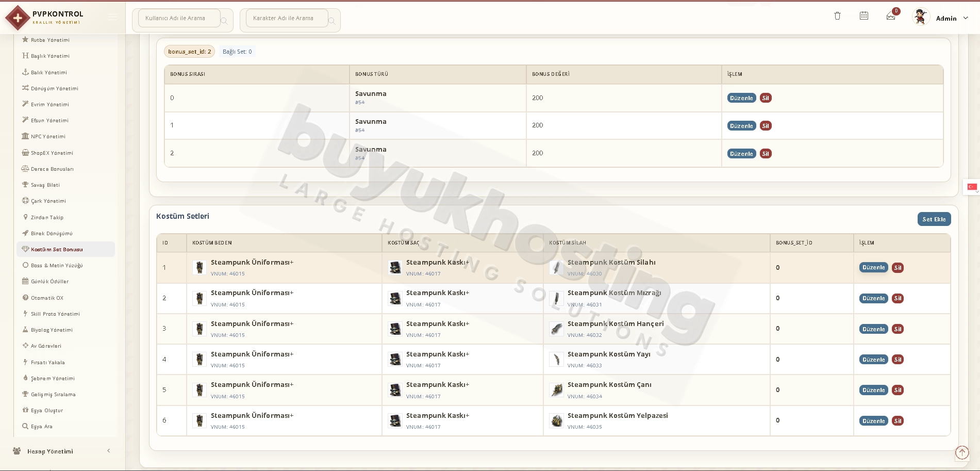Expand the Admin user dropdown
Image resolution: width=980 pixels, height=471 pixels.
click(953, 18)
